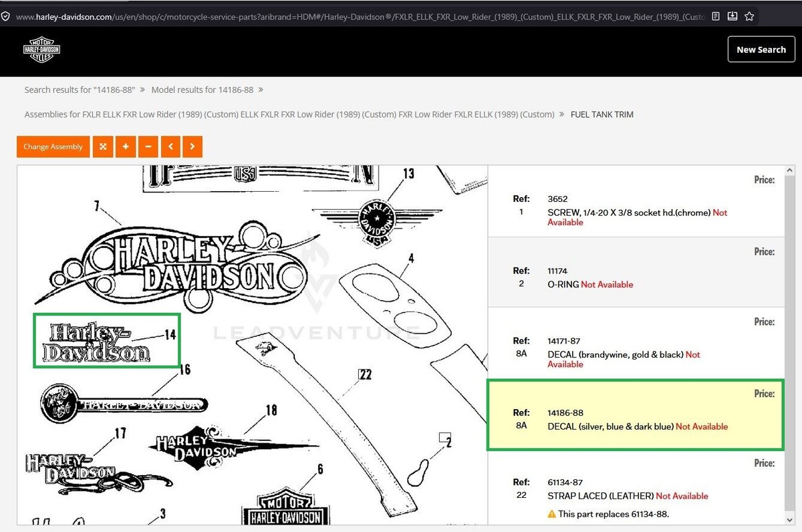Zoom in on diagram with plus button

click(126, 147)
